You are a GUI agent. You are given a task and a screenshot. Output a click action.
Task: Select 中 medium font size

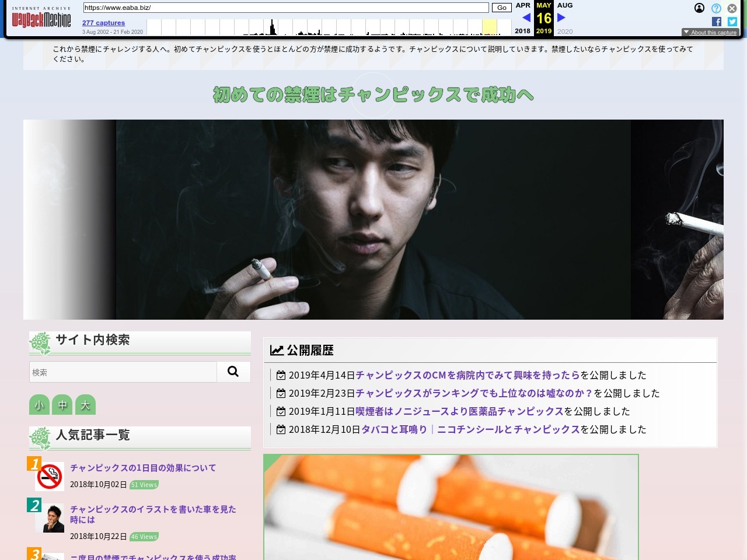tap(62, 404)
